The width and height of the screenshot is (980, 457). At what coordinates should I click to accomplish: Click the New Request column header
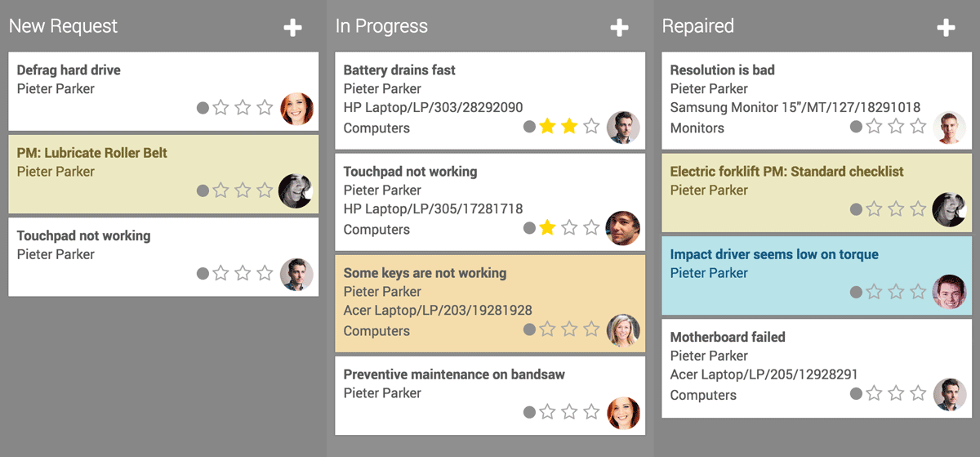point(63,26)
